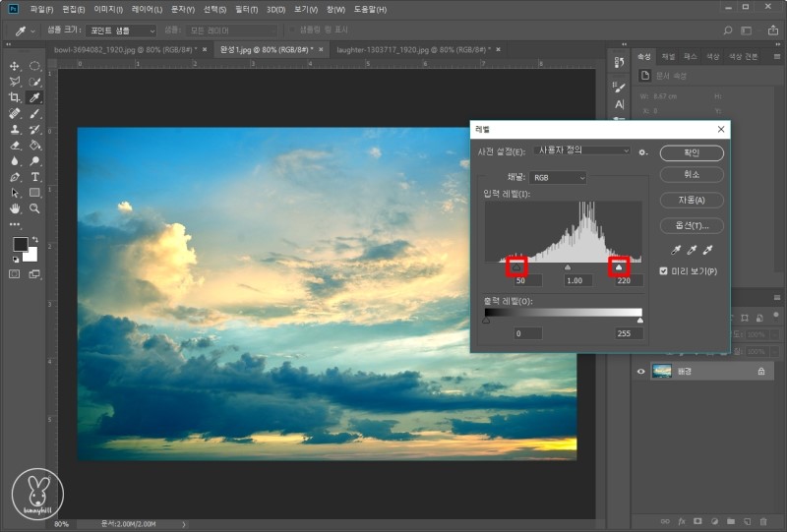Screen dimensions: 787x532
Task: Select the Crop tool
Action: tap(15, 97)
